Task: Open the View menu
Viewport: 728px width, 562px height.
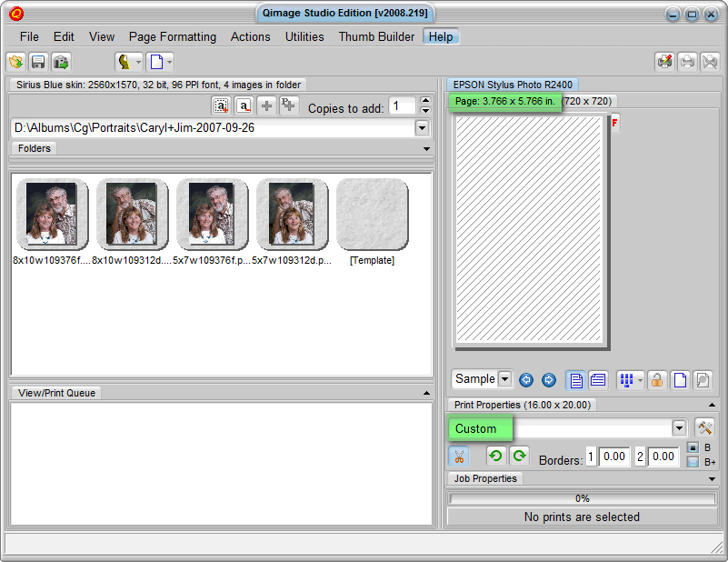Action: (102, 36)
